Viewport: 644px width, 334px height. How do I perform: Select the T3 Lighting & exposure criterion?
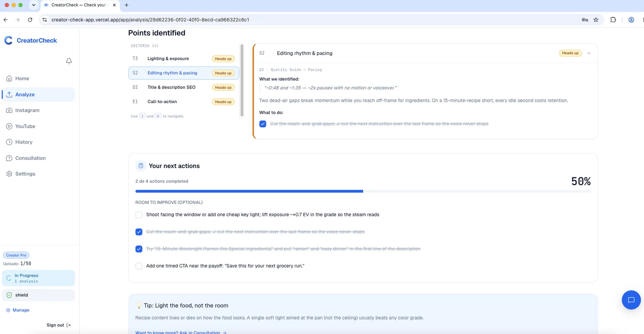click(184, 58)
